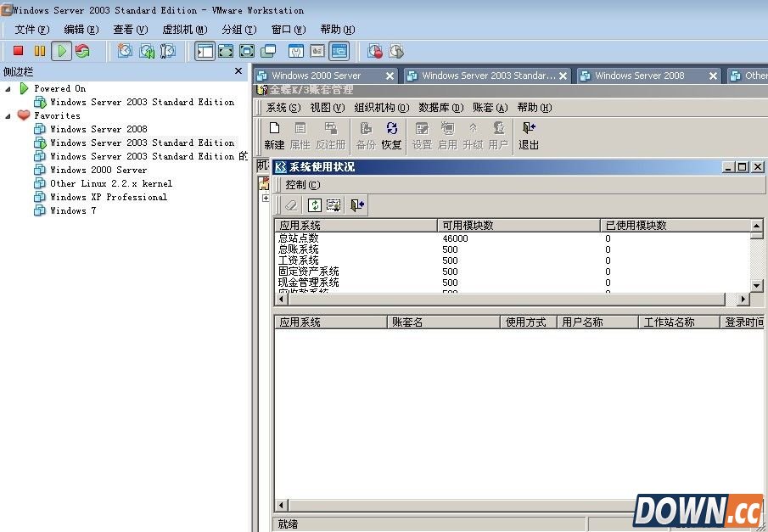Click the eraser clear icon in 系统使用状况

tap(292, 204)
